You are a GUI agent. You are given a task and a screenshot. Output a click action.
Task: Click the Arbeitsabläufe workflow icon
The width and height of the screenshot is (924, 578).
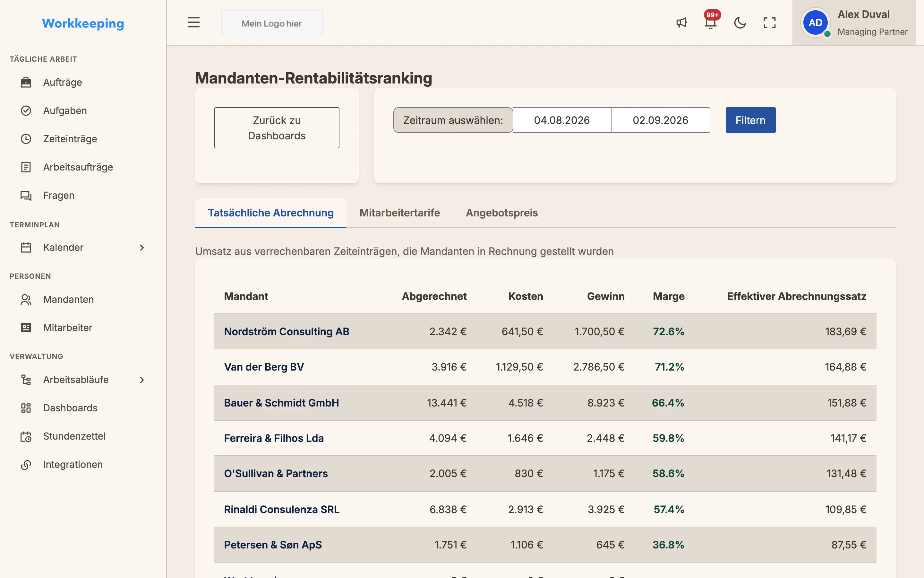click(26, 380)
